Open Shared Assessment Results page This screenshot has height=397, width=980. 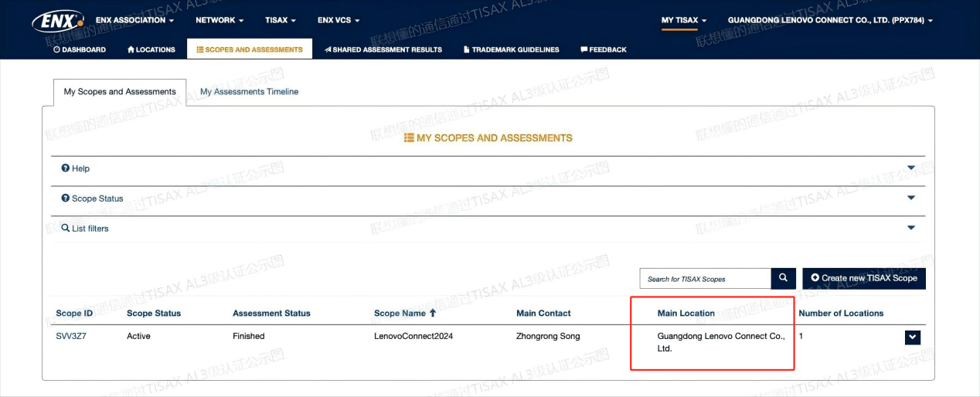[383, 49]
